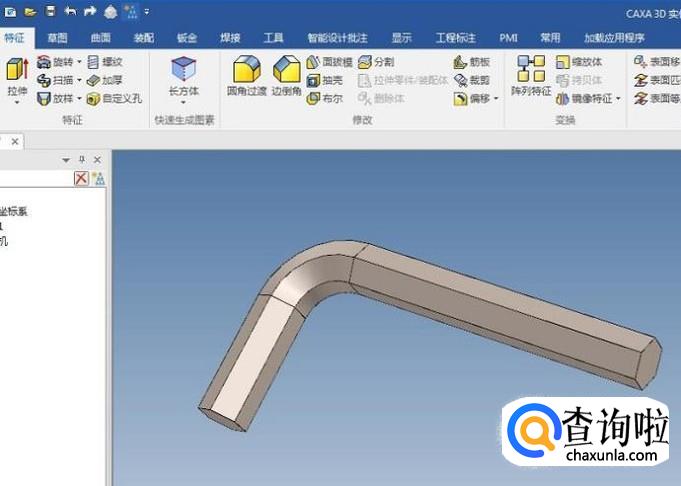Open the 工具 (Tools) tab
The width and height of the screenshot is (681, 486).
click(x=274, y=38)
